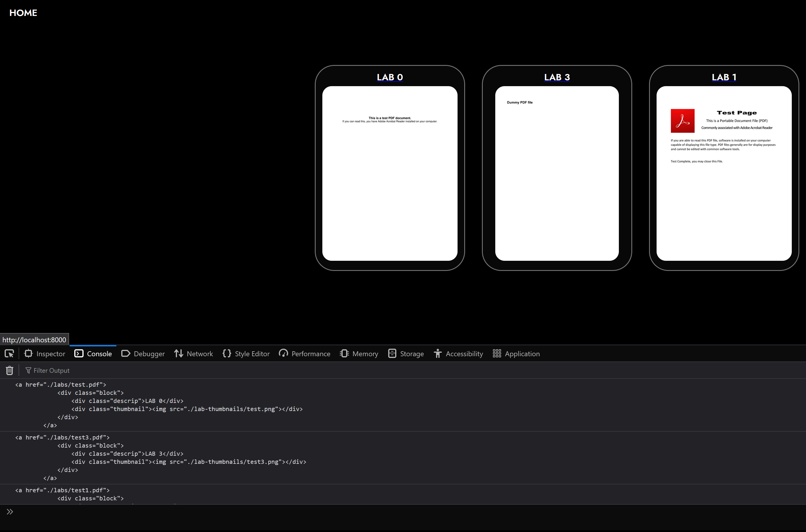Open the Network monitor tab
Screen dimensions: 806x532
(194, 354)
